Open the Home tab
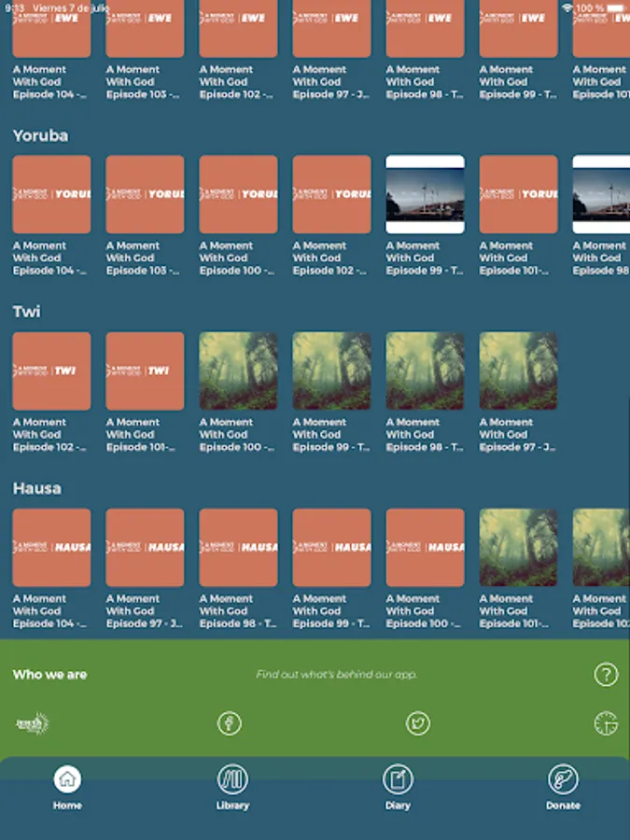This screenshot has height=840, width=630. (x=67, y=788)
